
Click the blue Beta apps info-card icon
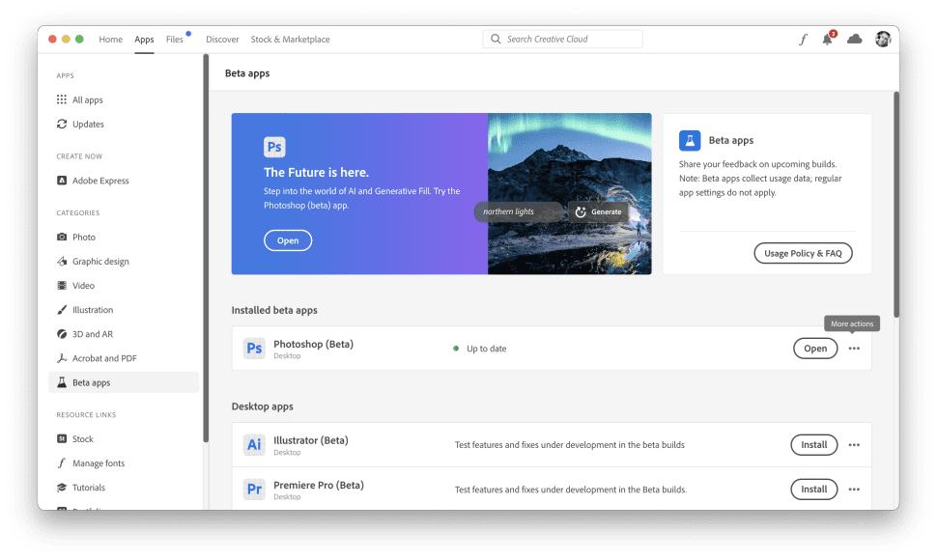[x=690, y=140]
